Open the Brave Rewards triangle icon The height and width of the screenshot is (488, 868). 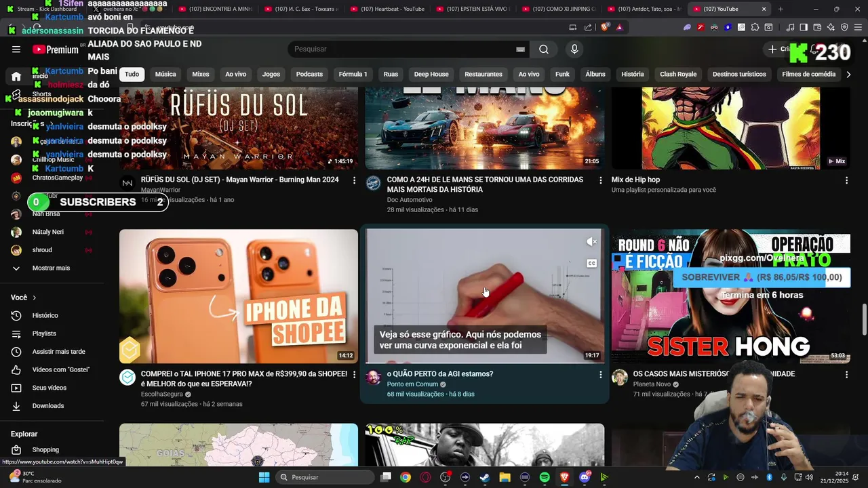[x=619, y=27]
